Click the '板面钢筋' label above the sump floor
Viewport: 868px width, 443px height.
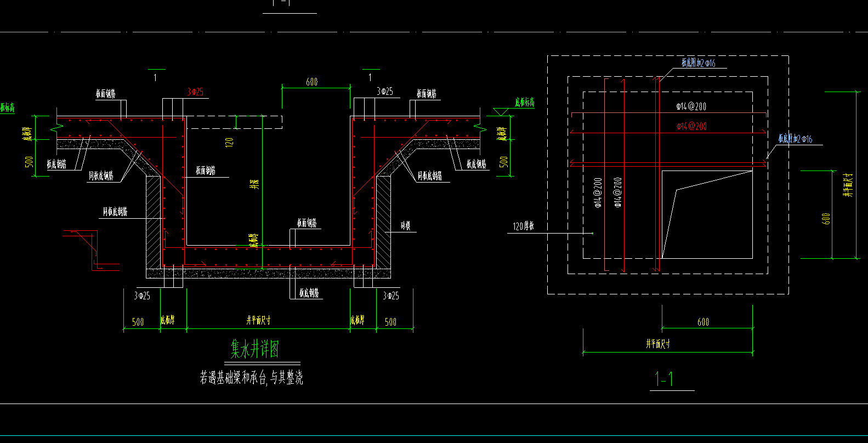[307, 223]
